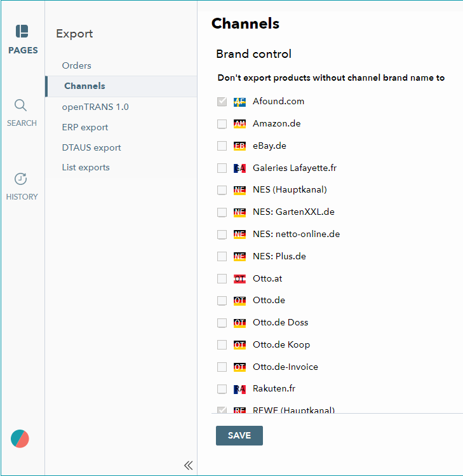Click the NES: Plus.de label
Image resolution: width=463 pixels, height=476 pixels.
[279, 256]
